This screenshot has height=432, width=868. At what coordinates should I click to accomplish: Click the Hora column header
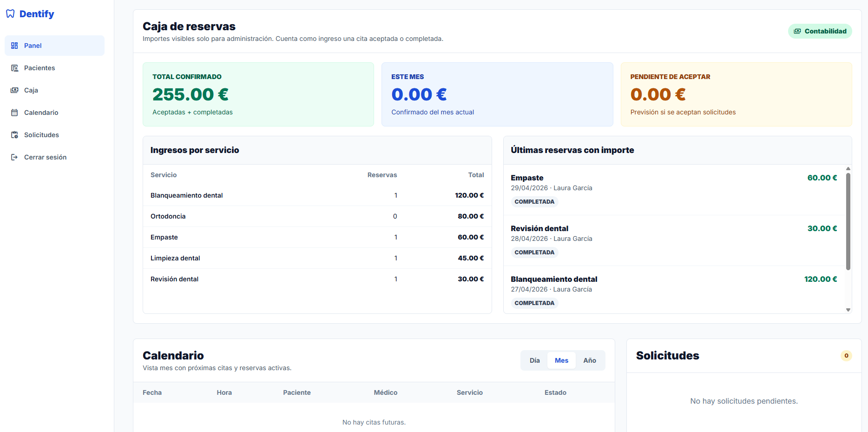click(x=224, y=392)
